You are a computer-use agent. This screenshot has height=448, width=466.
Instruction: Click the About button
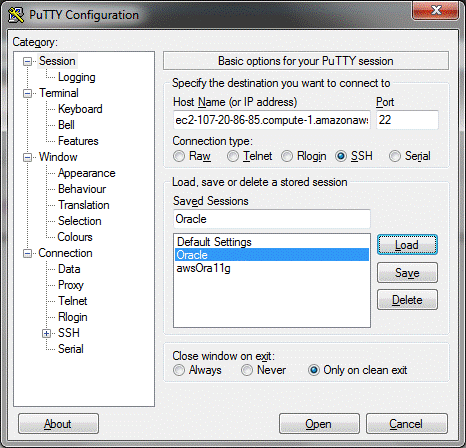coord(58,424)
